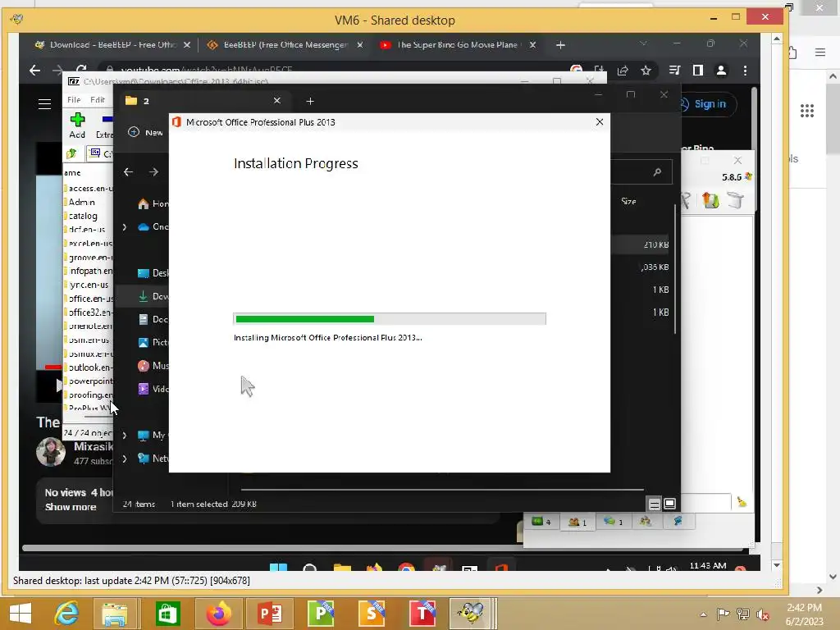Bookmark the page with Chrome star icon
This screenshot has width=840, height=630.
646,71
